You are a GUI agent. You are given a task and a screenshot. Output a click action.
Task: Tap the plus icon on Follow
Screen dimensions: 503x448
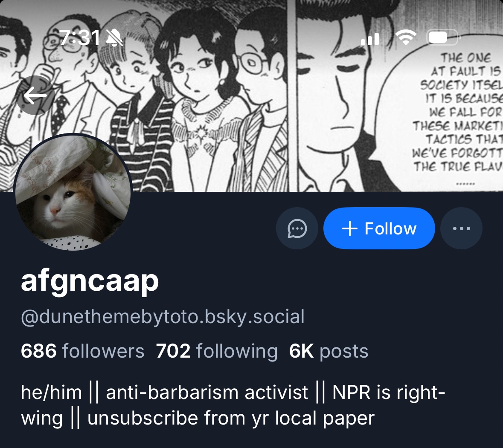[349, 228]
